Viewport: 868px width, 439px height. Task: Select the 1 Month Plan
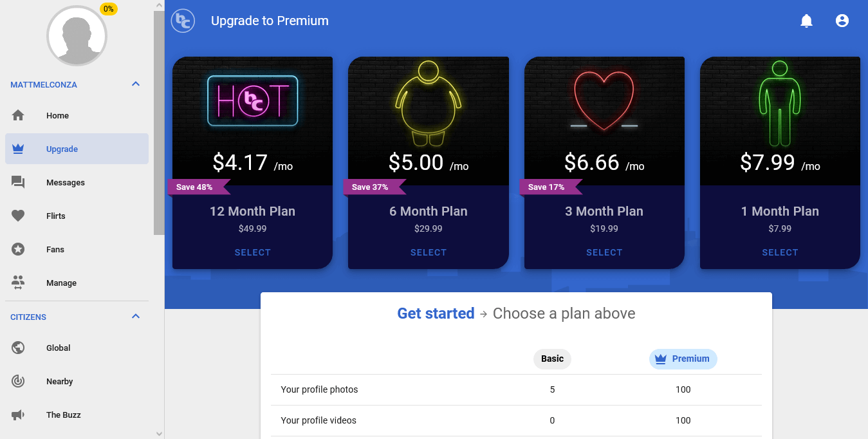(780, 252)
